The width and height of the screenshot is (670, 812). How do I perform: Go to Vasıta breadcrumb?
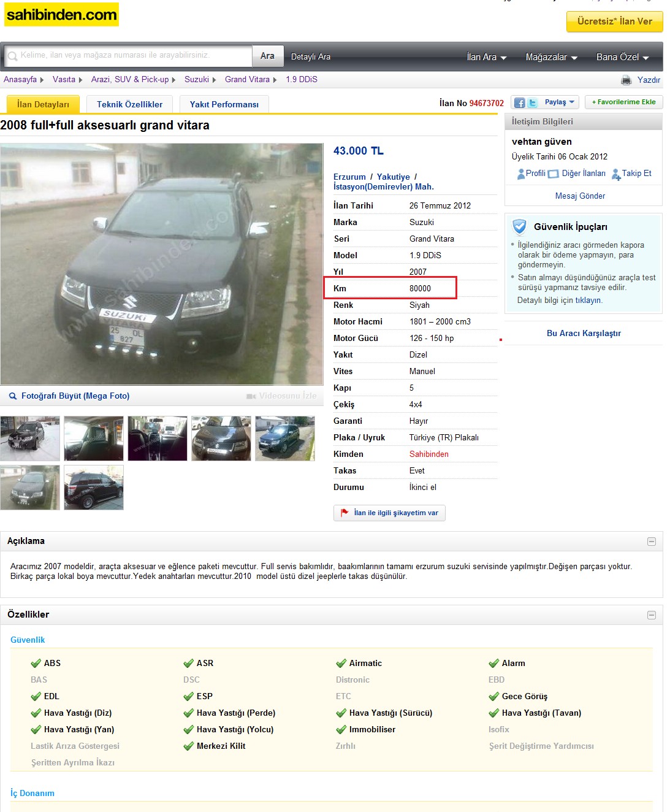(64, 80)
